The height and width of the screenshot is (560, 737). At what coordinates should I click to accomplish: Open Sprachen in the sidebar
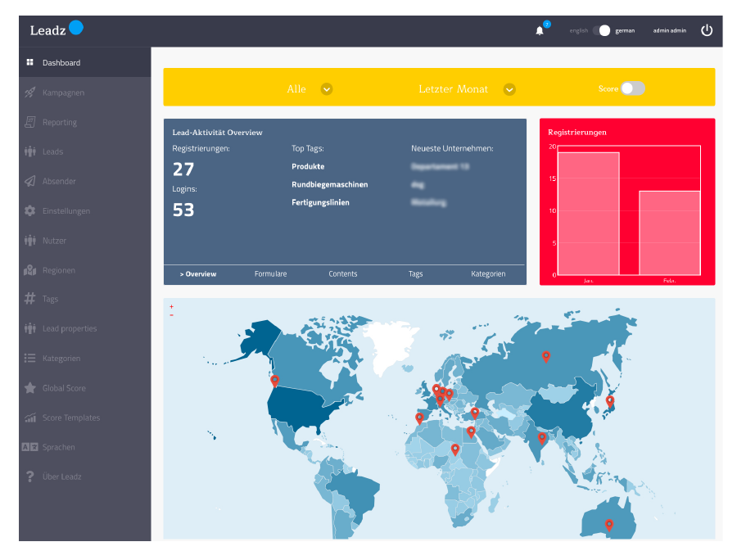(85, 447)
